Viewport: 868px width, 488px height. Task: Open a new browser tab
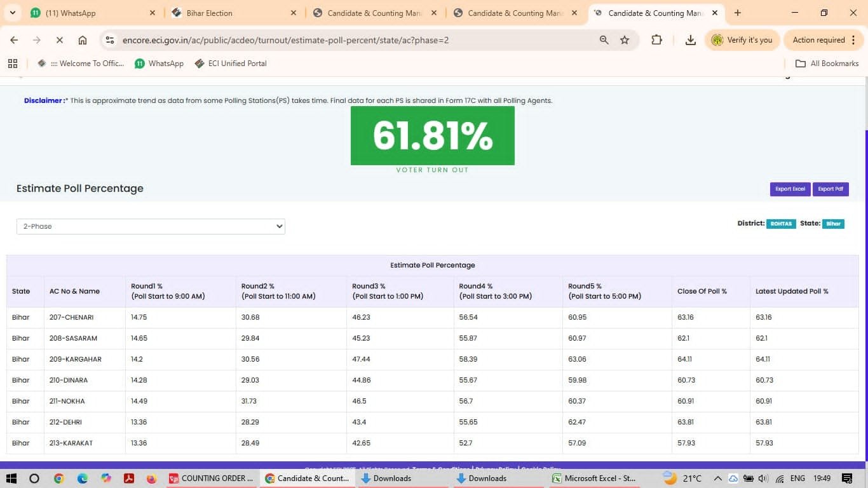738,13
